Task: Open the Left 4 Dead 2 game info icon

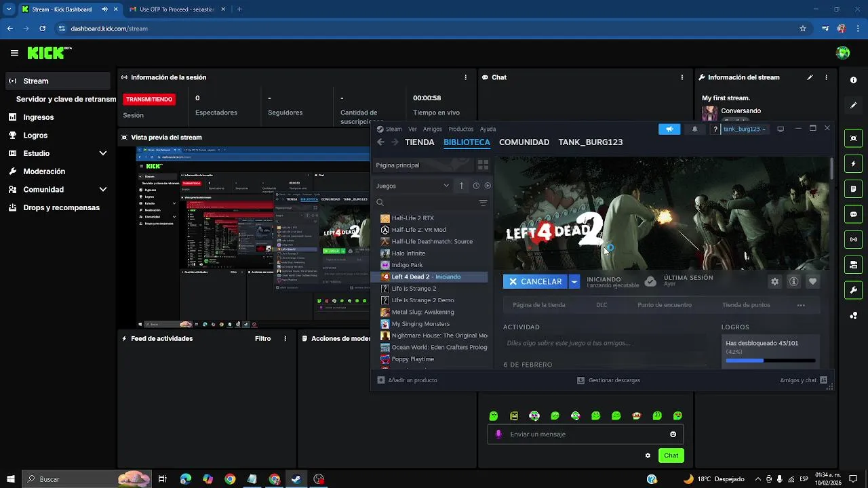Action: pyautogui.click(x=793, y=281)
